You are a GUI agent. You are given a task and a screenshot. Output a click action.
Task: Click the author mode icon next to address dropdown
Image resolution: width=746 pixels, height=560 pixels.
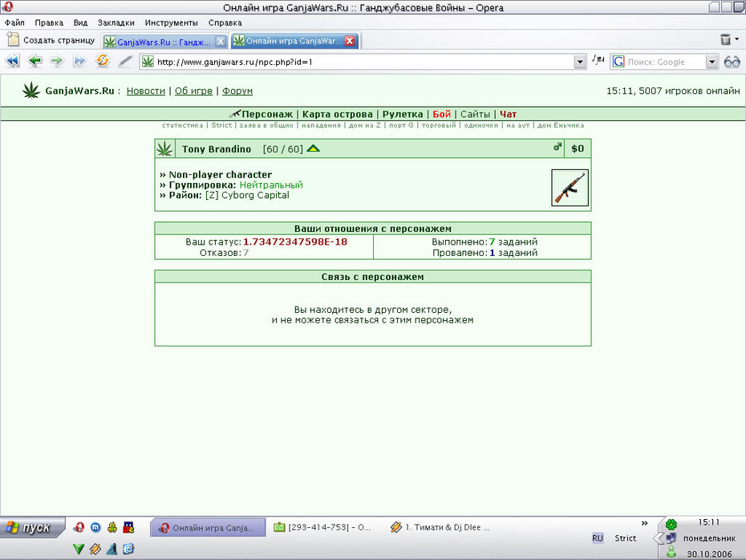pos(598,60)
